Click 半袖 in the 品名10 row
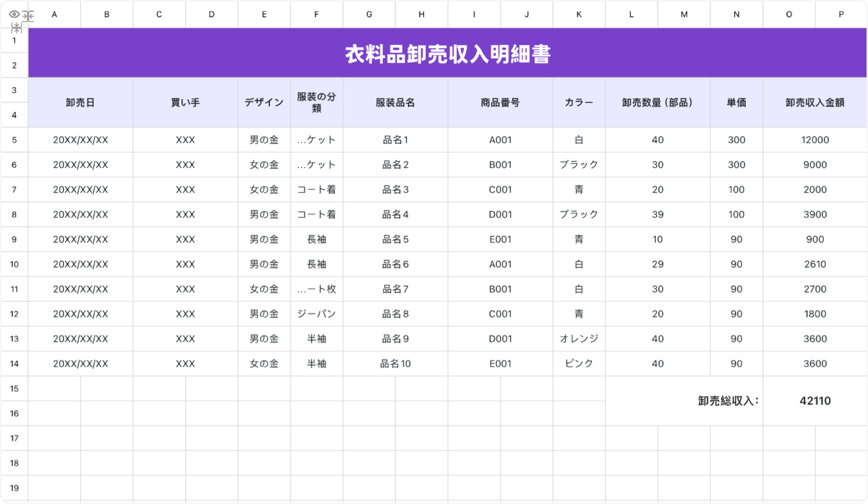This screenshot has height=504, width=868. 317,364
